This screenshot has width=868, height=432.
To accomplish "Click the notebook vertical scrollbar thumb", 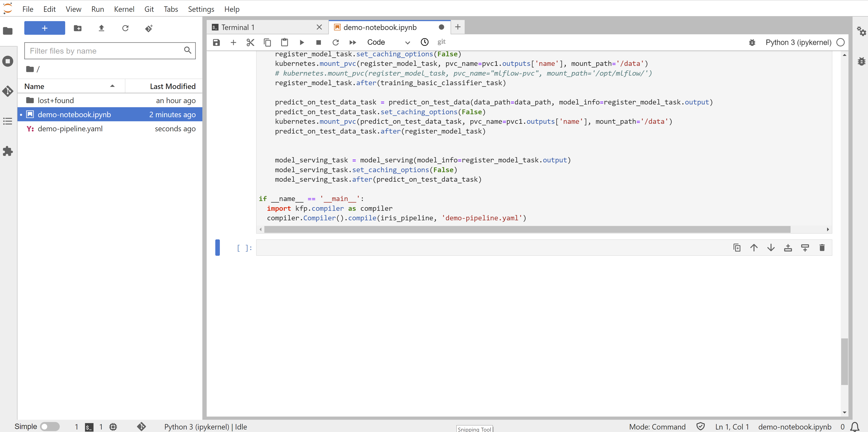I will point(844,362).
